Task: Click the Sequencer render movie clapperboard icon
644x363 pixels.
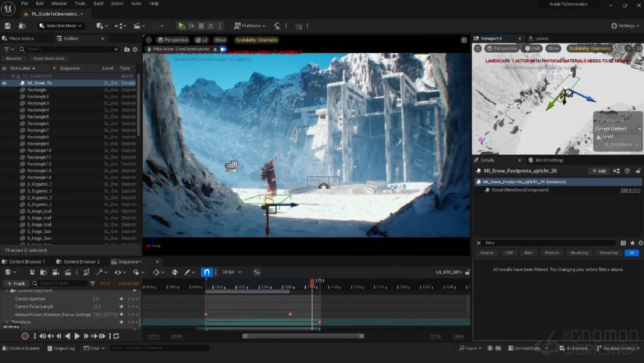Action: (x=68, y=272)
